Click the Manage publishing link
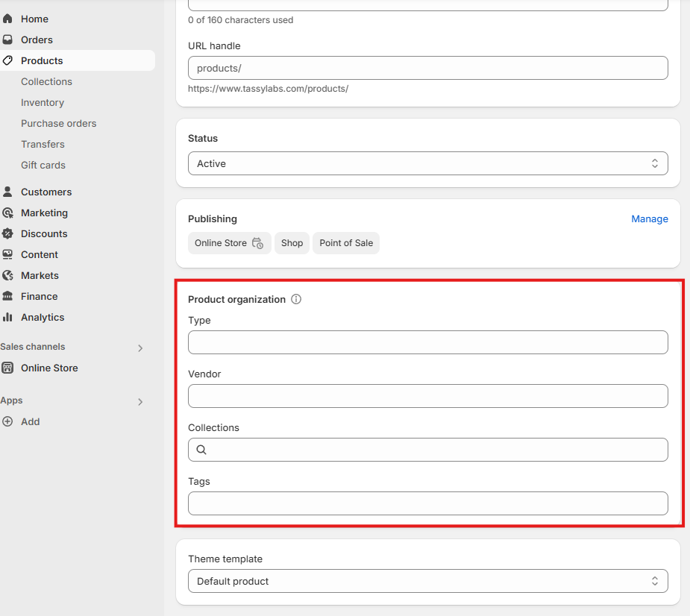 (x=650, y=219)
